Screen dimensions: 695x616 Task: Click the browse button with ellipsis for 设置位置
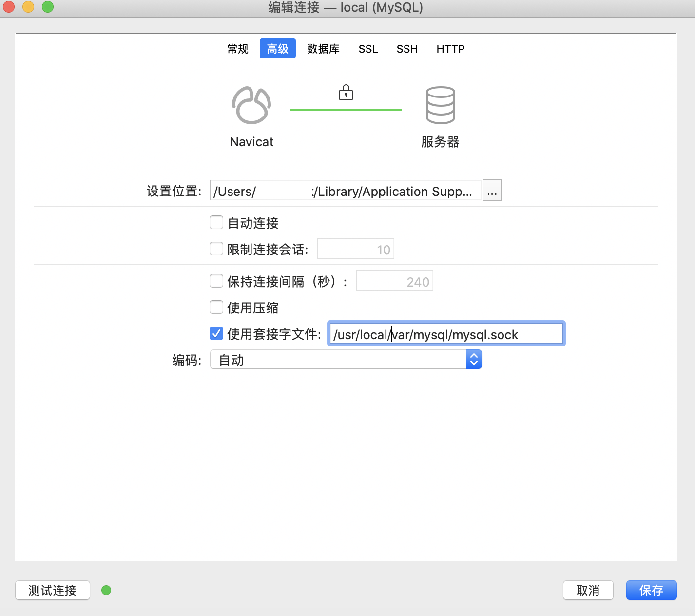[492, 191]
